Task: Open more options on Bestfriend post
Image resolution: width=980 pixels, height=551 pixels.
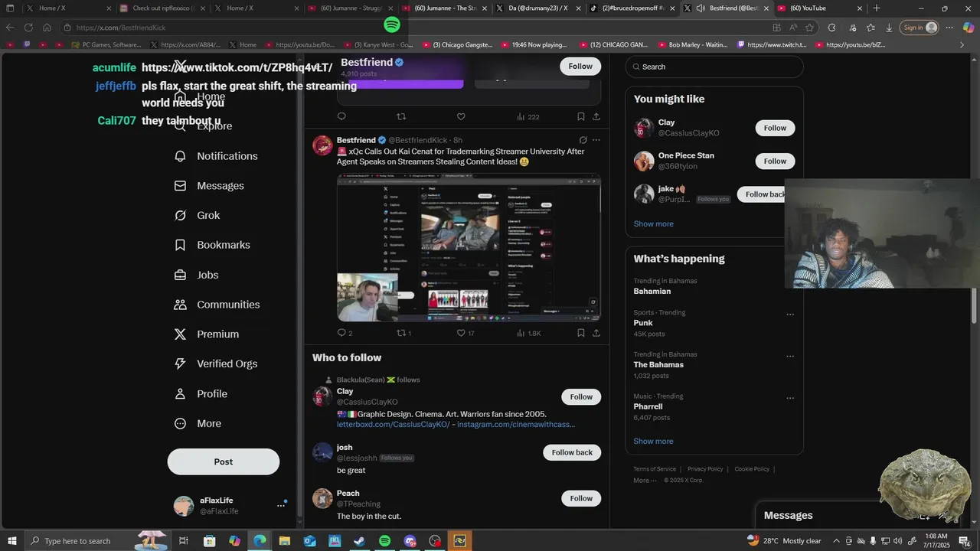Action: click(596, 140)
